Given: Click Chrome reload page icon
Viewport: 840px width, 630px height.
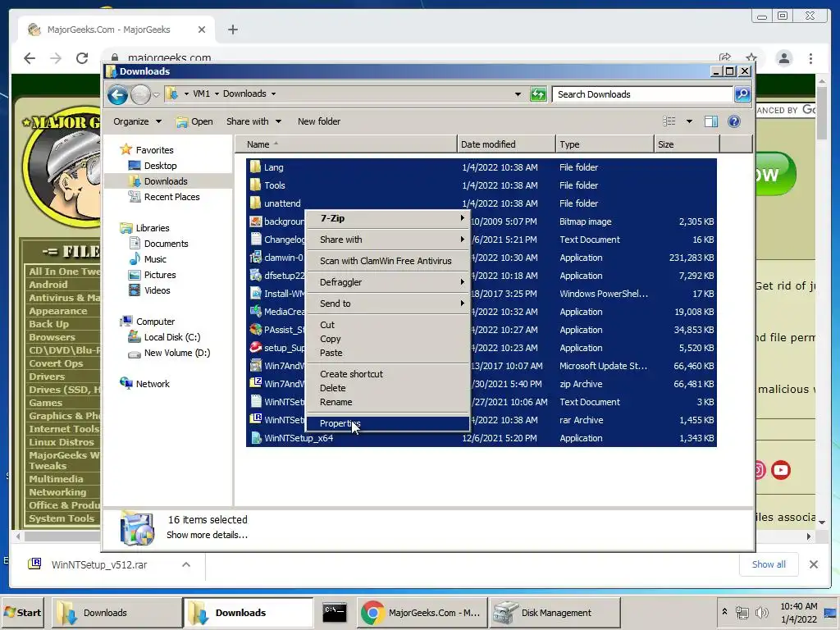Looking at the screenshot, I should [82, 58].
